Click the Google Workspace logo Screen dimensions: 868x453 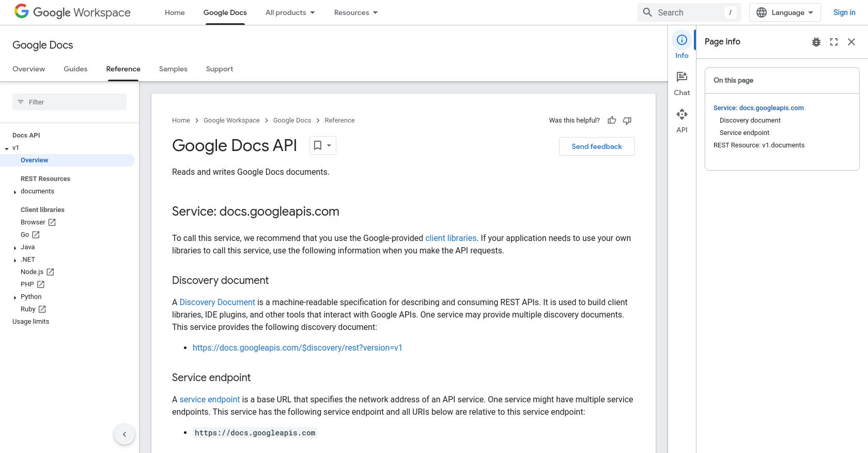(72, 12)
